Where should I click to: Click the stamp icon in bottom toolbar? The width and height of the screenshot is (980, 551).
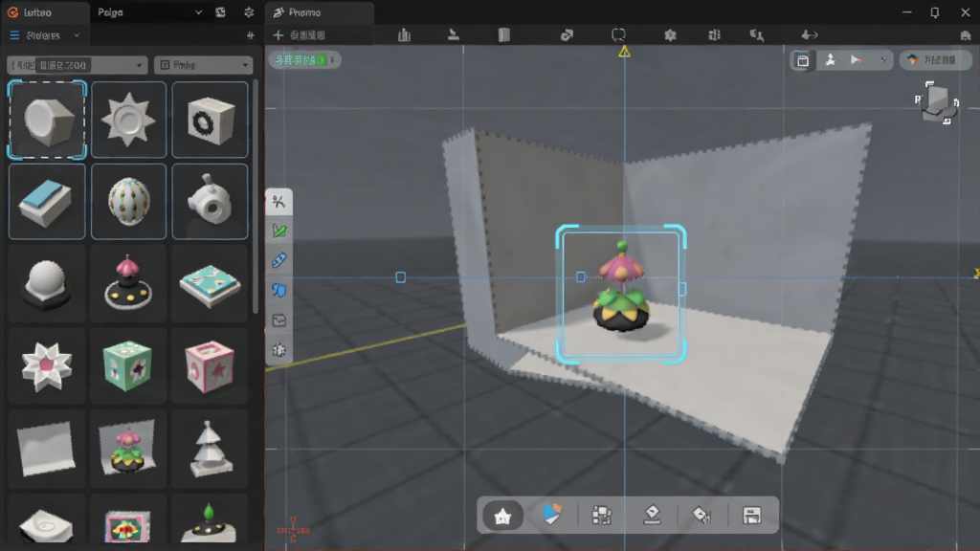coord(652,515)
